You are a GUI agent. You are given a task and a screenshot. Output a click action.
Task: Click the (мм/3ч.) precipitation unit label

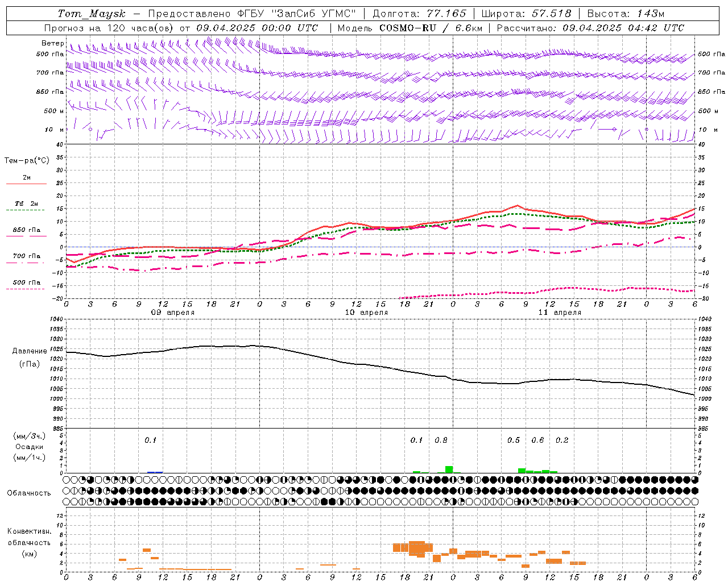pyautogui.click(x=30, y=436)
